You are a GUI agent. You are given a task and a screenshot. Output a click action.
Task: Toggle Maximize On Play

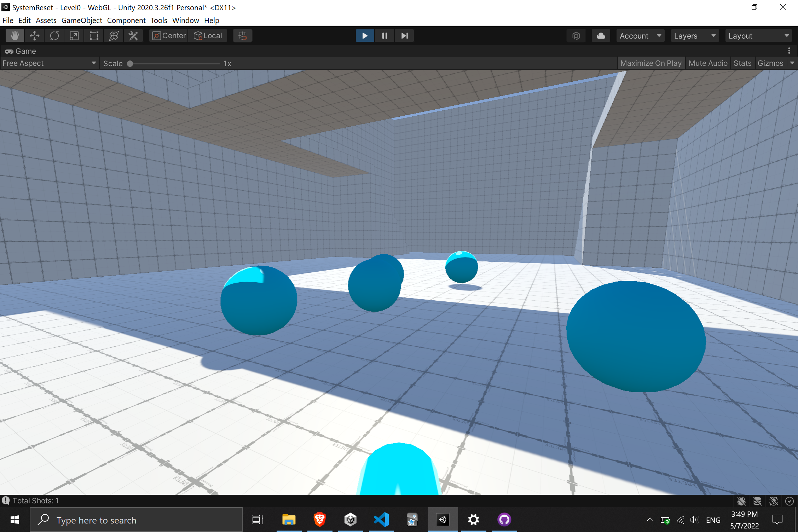tap(650, 63)
